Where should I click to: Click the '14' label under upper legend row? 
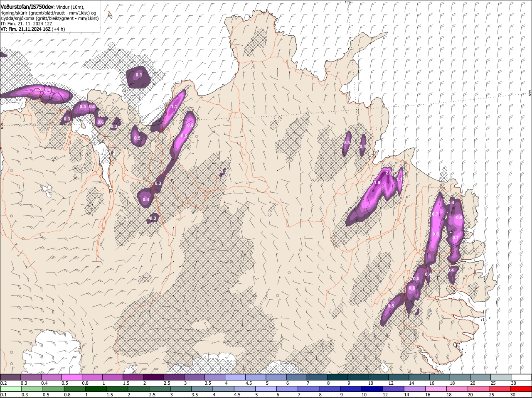coord(411,383)
